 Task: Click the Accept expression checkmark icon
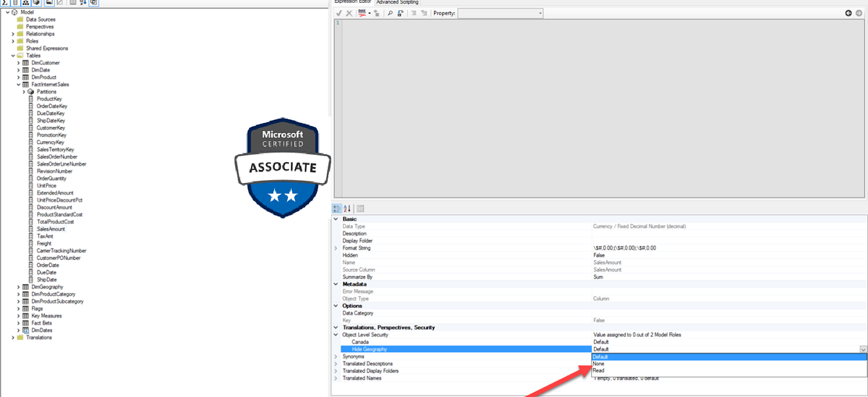[x=339, y=13]
